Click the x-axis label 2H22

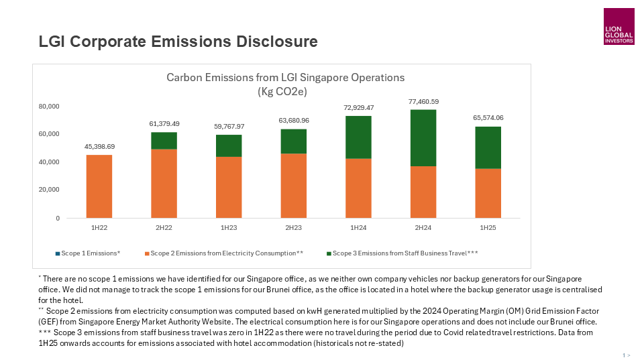click(x=164, y=228)
